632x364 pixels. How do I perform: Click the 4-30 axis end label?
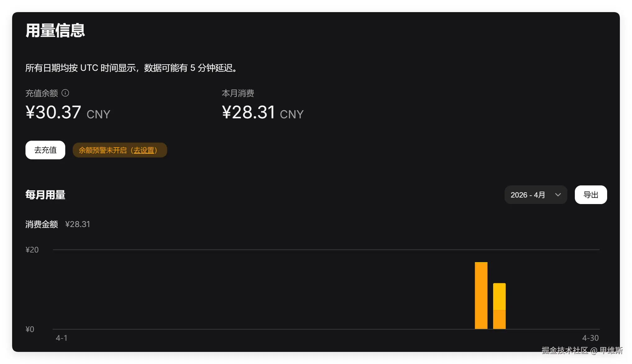pyautogui.click(x=590, y=338)
